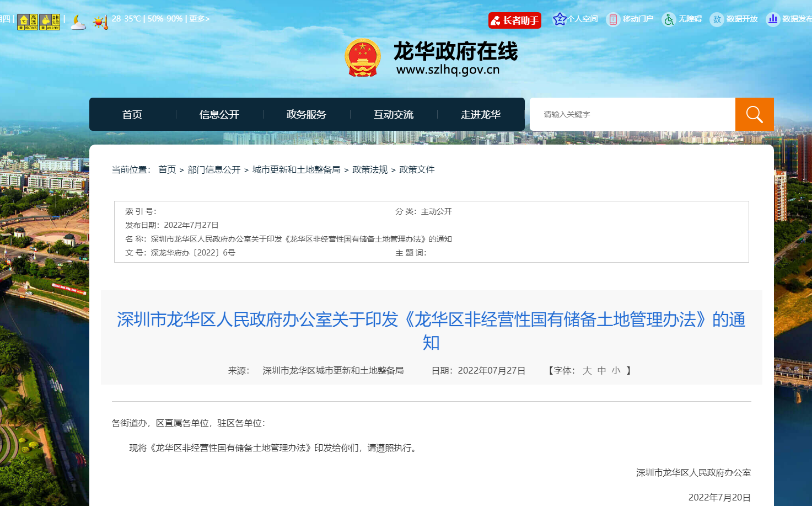Set font size to 小 (small)

click(x=616, y=371)
